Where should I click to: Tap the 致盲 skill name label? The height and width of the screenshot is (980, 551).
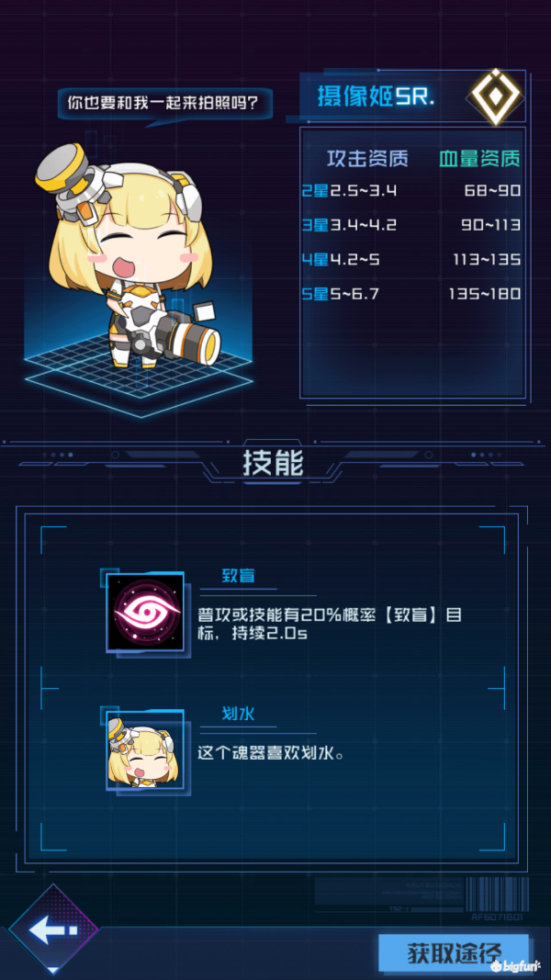238,576
